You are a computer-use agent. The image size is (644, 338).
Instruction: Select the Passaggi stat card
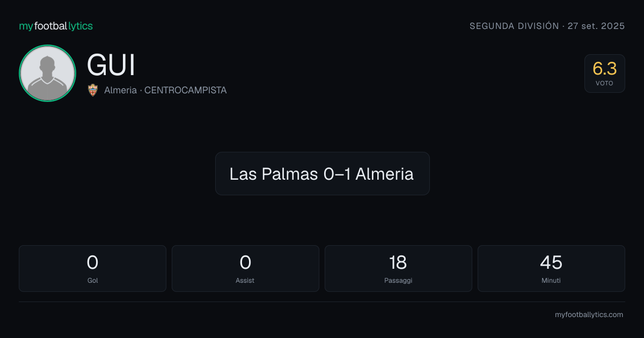398,268
